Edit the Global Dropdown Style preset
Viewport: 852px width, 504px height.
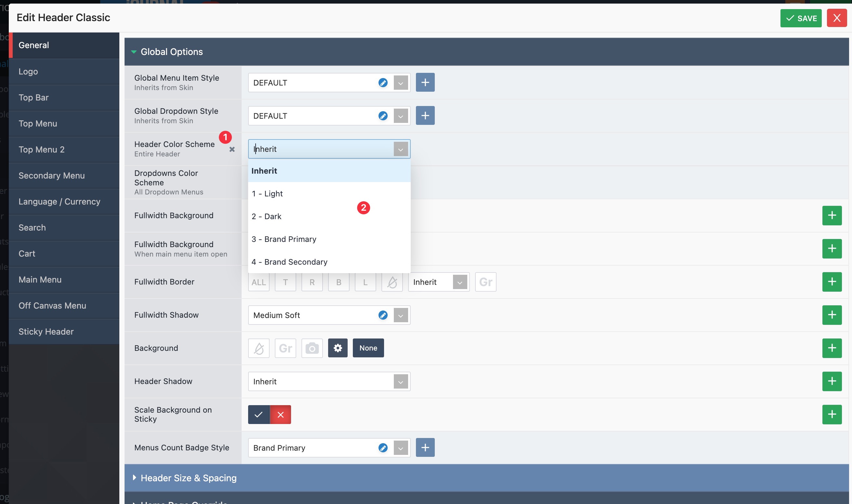tap(383, 116)
